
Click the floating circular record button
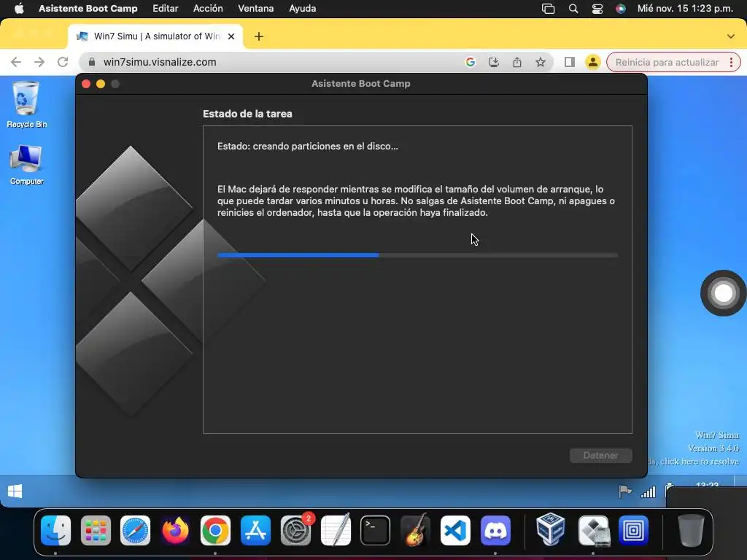tap(723, 293)
